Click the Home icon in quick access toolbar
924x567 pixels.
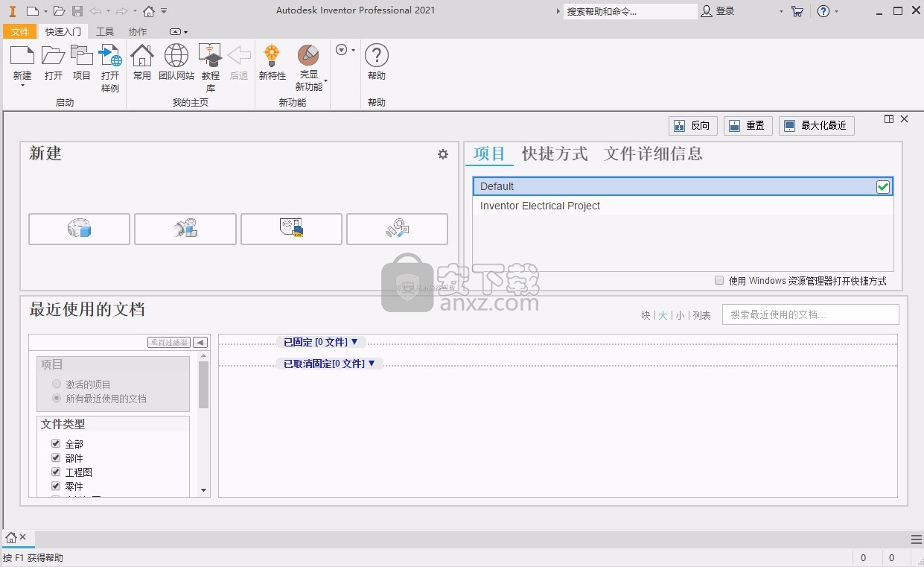tap(149, 11)
